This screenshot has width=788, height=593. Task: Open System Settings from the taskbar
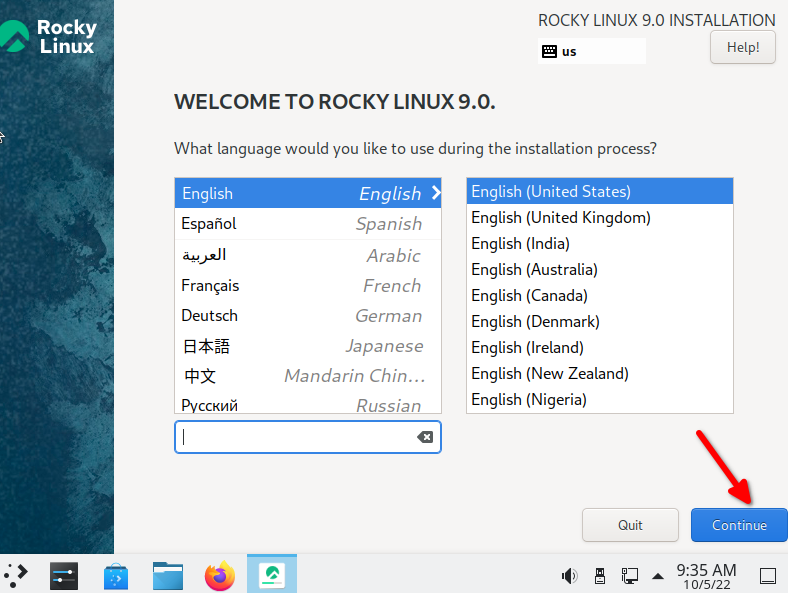click(x=64, y=575)
